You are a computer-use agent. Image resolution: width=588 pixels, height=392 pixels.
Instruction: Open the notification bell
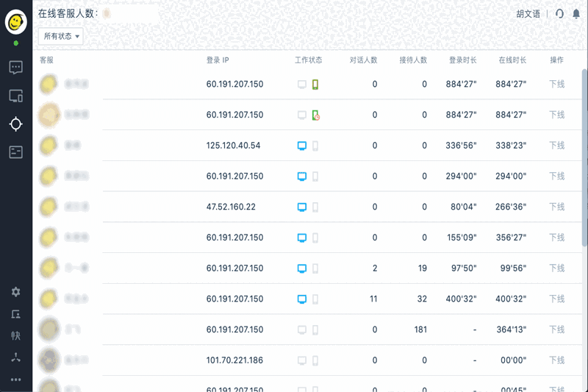coord(576,14)
